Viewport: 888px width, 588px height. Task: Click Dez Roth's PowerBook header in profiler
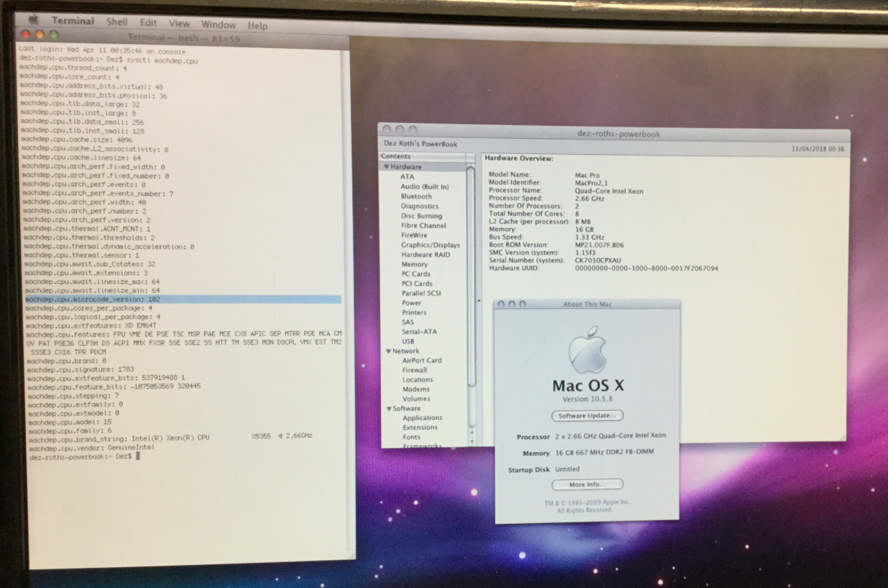[421, 144]
